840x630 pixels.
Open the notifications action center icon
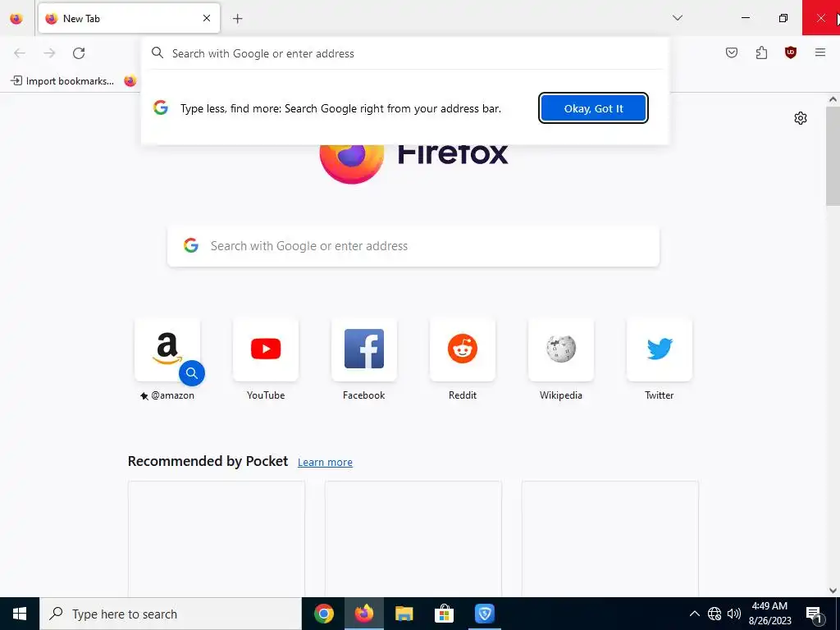pyautogui.click(x=815, y=614)
